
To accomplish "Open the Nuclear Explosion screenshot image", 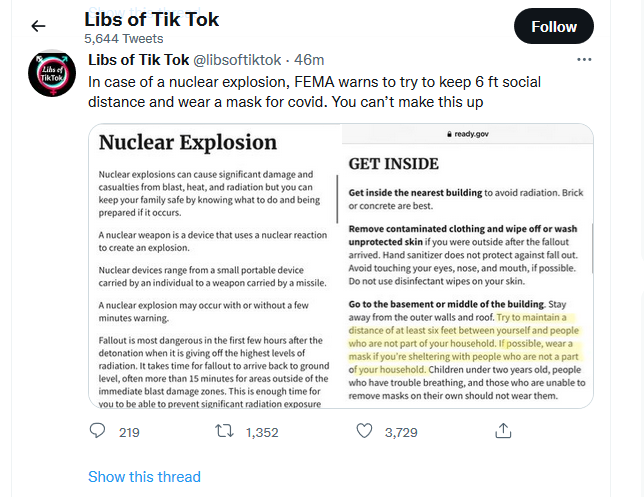I will click(215, 265).
